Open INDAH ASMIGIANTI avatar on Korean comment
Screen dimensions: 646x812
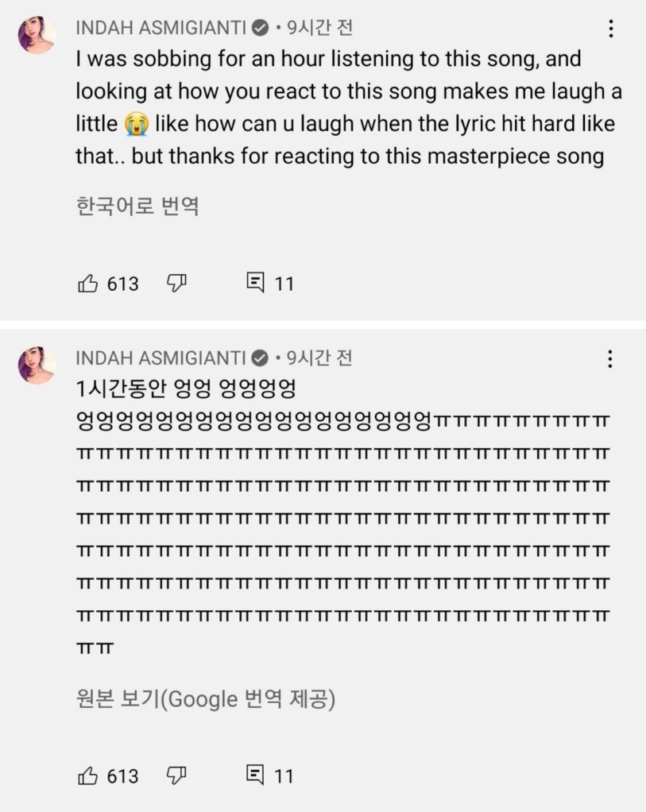click(37, 365)
